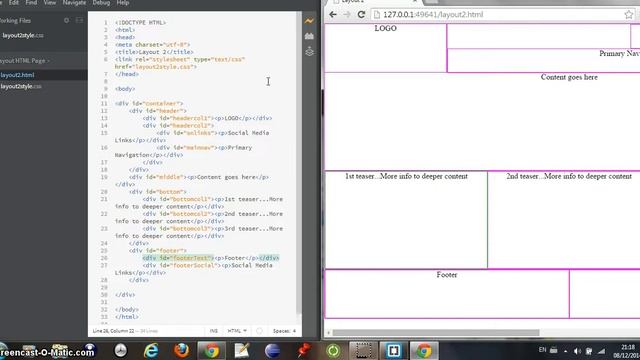
Task: Open the Navigate menu
Action: tap(74, 3)
